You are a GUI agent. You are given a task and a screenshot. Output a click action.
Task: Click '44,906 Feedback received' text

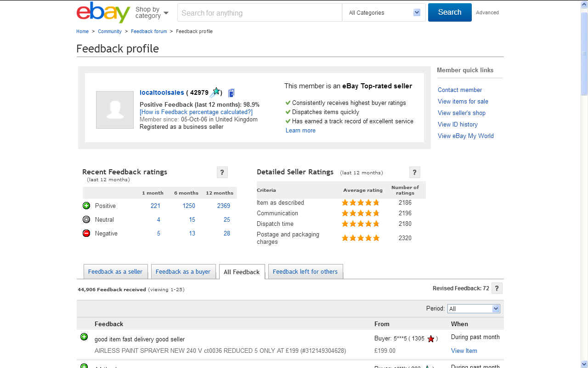[112, 289]
